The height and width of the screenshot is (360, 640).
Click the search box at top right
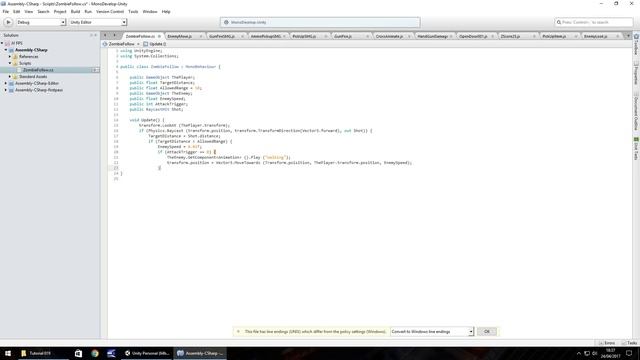(594, 22)
